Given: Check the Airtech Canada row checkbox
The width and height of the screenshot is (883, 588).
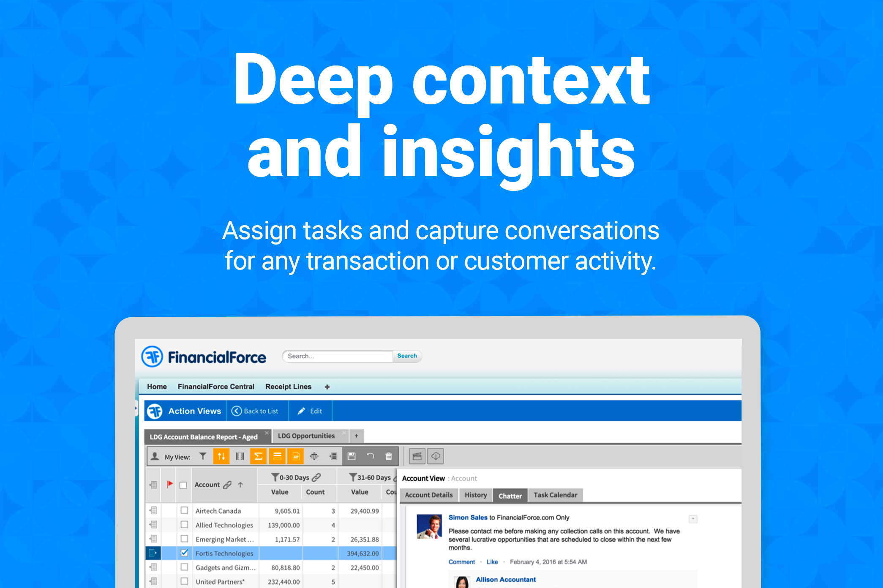Looking at the screenshot, I should pyautogui.click(x=184, y=510).
